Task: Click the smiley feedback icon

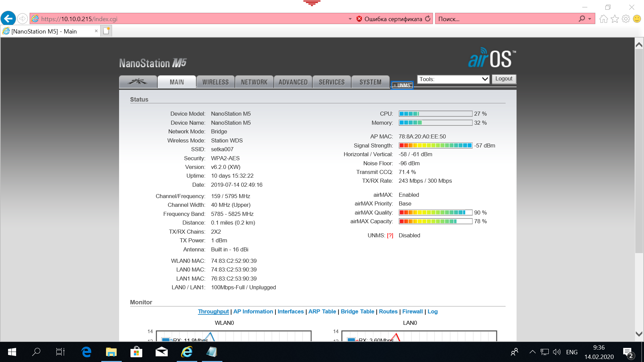Action: (637, 19)
